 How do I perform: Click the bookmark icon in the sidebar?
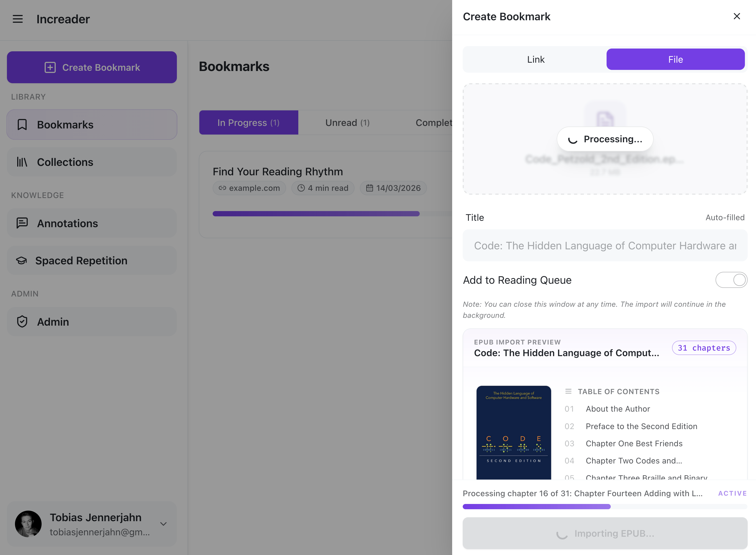[x=22, y=125]
